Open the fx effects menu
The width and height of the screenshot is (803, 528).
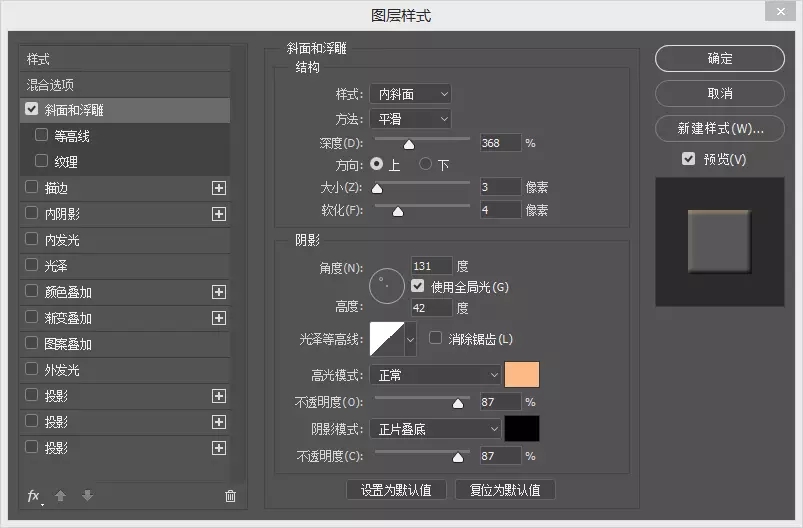[34, 496]
